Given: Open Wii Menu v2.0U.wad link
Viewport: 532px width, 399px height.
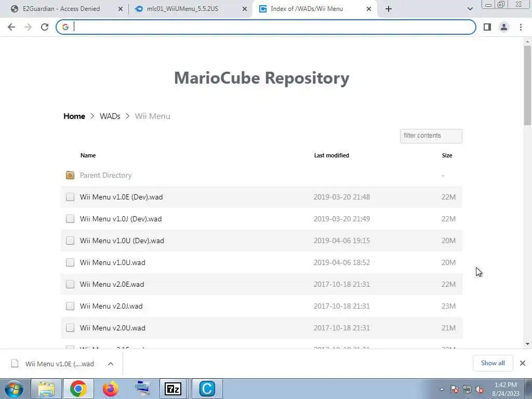Looking at the screenshot, I should (113, 328).
